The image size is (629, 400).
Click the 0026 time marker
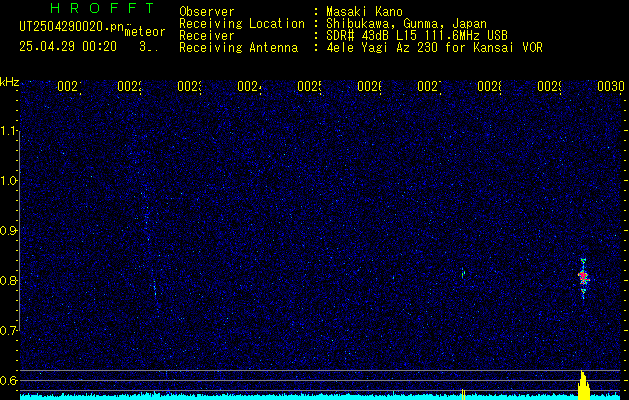pyautogui.click(x=369, y=86)
